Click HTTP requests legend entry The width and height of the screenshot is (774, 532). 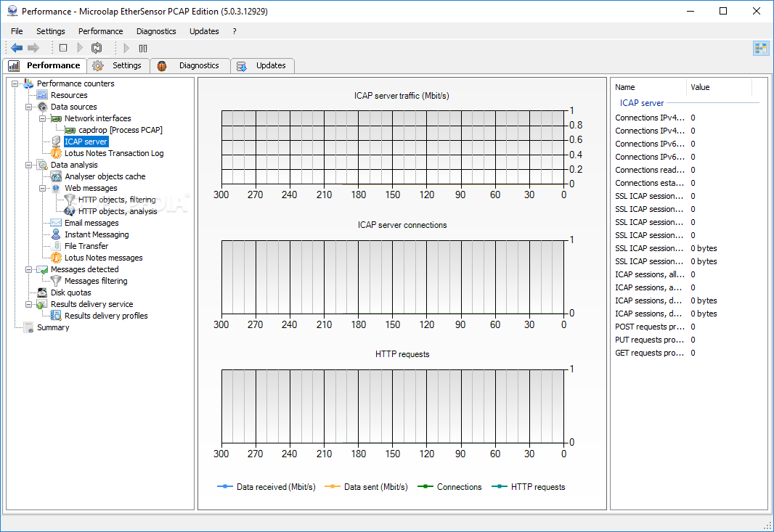tap(529, 487)
